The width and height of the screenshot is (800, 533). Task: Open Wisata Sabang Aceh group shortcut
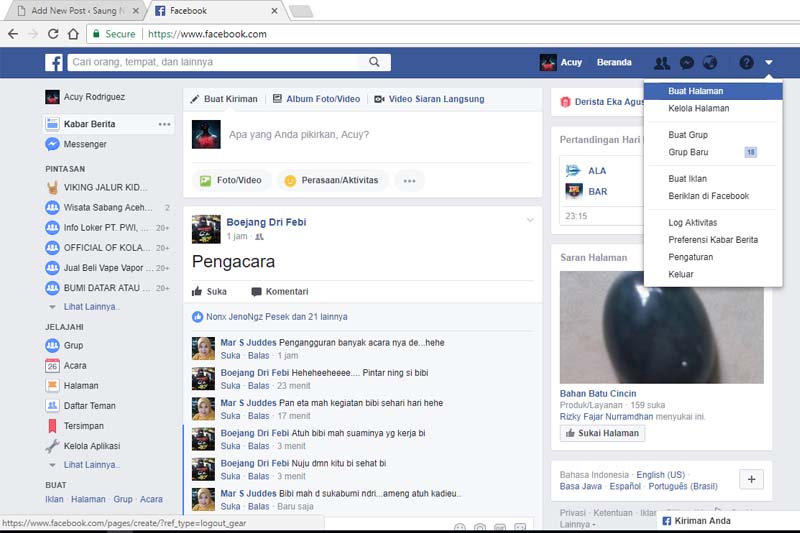pos(107,208)
